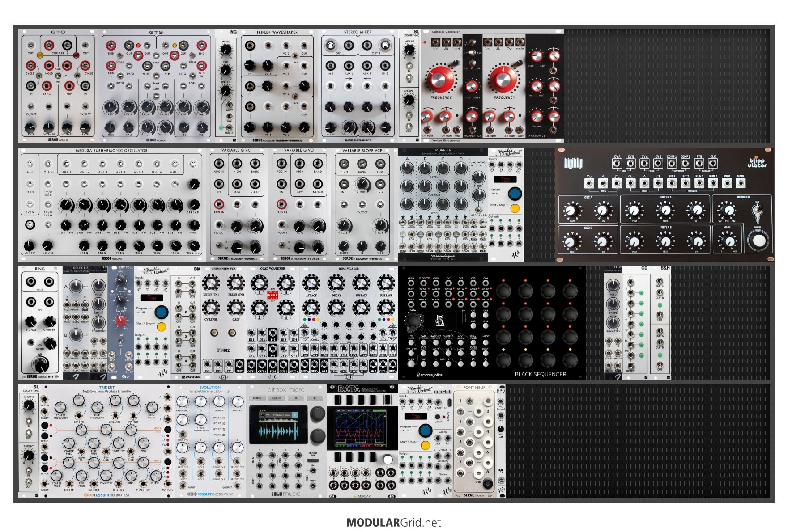788x532 pixels.
Task: Click the Learn button on mmMidi
Action: coord(438,417)
